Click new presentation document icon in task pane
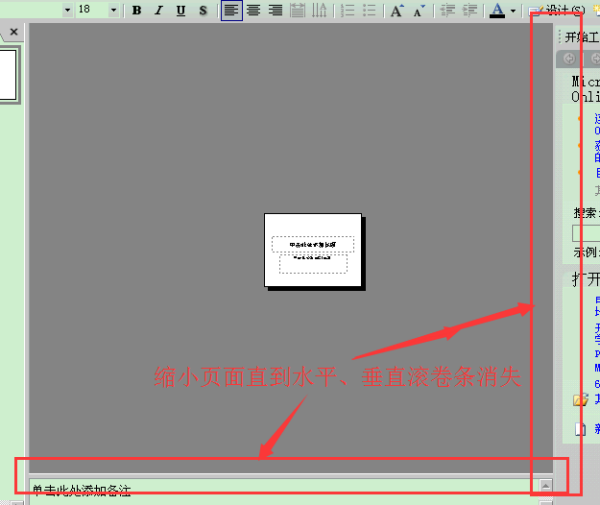This screenshot has width=600, height=505. [580, 429]
